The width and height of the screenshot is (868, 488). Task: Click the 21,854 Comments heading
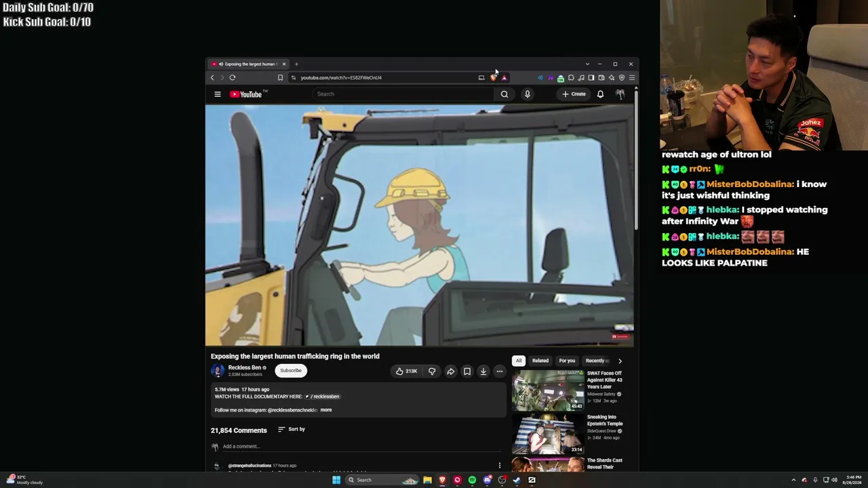pos(239,430)
